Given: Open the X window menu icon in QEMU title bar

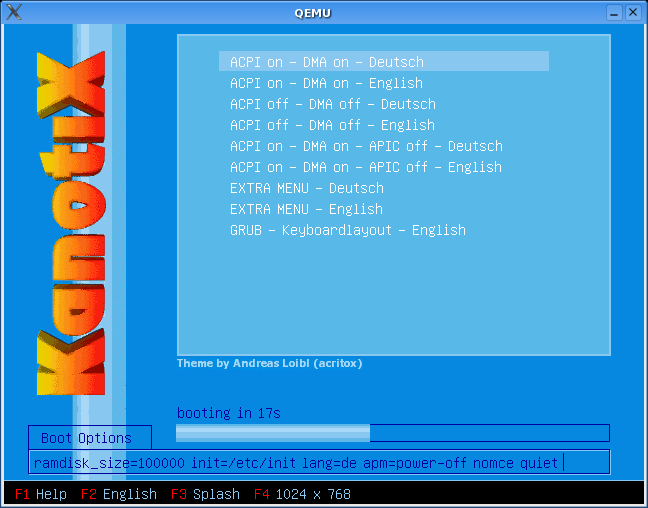Looking at the screenshot, I should (x=14, y=12).
